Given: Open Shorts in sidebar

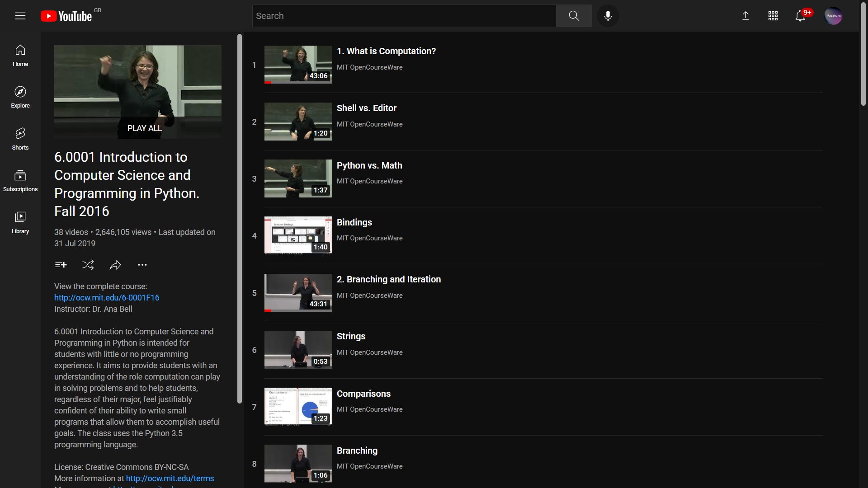Looking at the screenshot, I should pyautogui.click(x=20, y=139).
